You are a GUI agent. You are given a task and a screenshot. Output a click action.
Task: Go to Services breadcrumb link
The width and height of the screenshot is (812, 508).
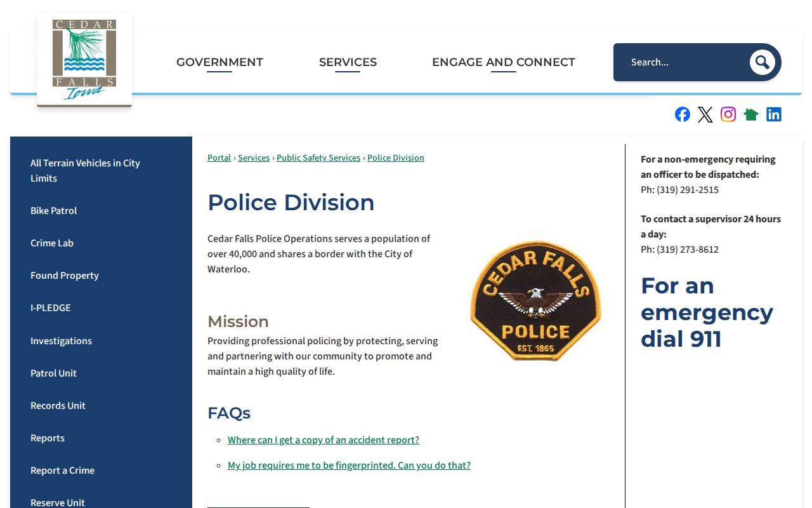[x=254, y=158]
